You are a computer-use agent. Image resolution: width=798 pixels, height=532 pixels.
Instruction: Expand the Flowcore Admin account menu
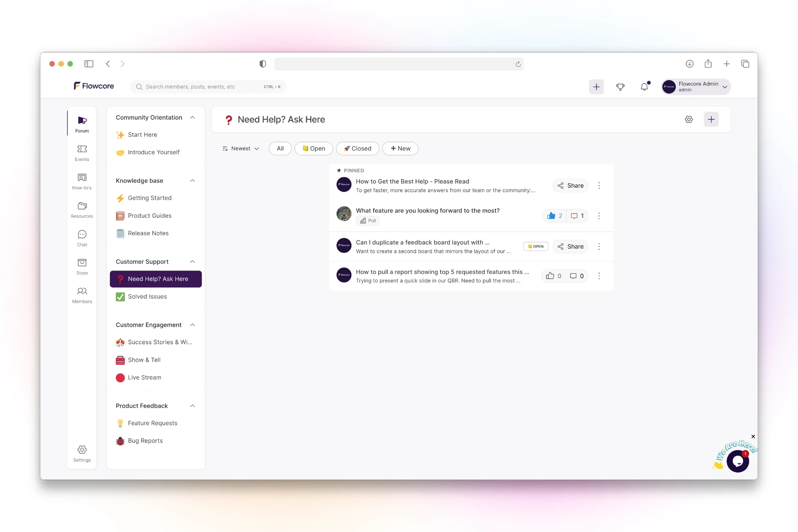pos(724,87)
